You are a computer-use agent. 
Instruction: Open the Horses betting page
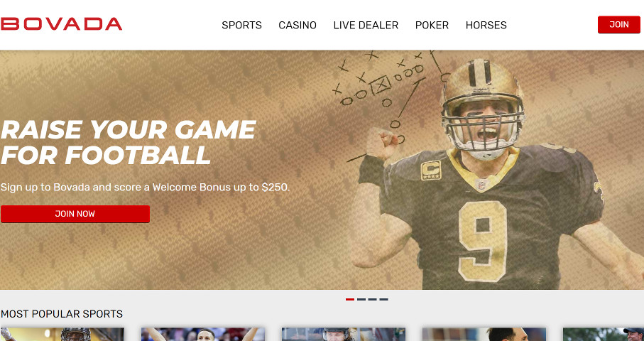click(486, 25)
